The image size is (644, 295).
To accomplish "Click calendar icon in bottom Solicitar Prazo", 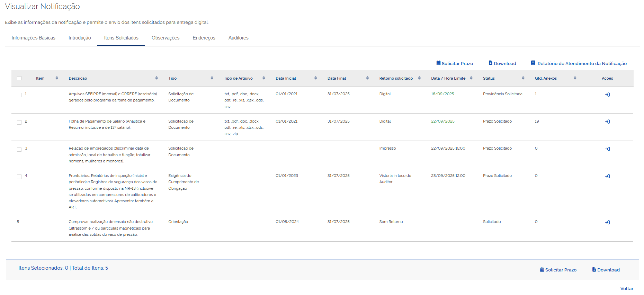I will (x=542, y=269).
